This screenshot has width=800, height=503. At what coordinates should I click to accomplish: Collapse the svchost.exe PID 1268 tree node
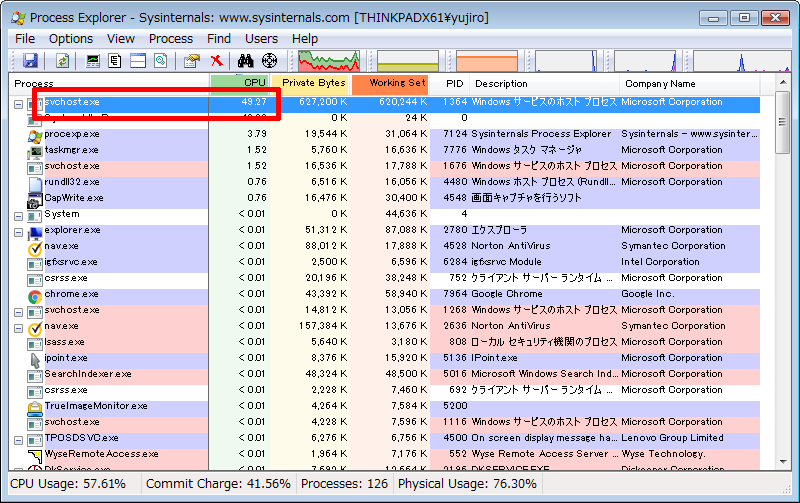[x=18, y=312]
